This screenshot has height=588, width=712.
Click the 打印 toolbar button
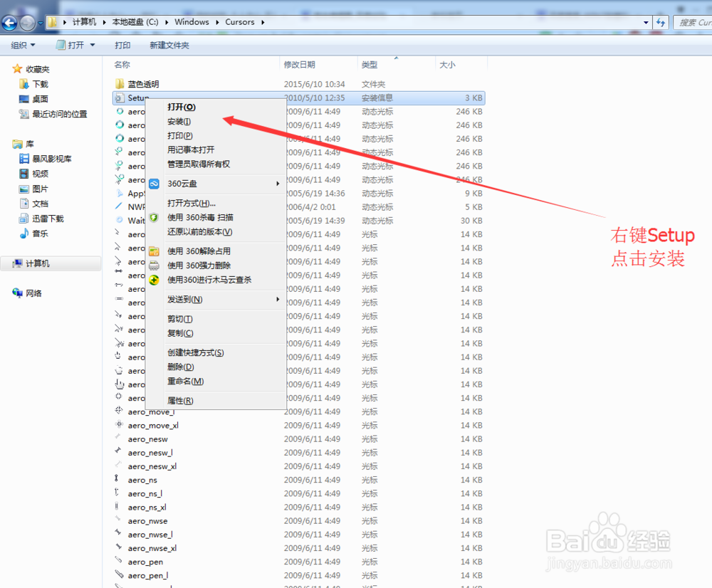[122, 44]
